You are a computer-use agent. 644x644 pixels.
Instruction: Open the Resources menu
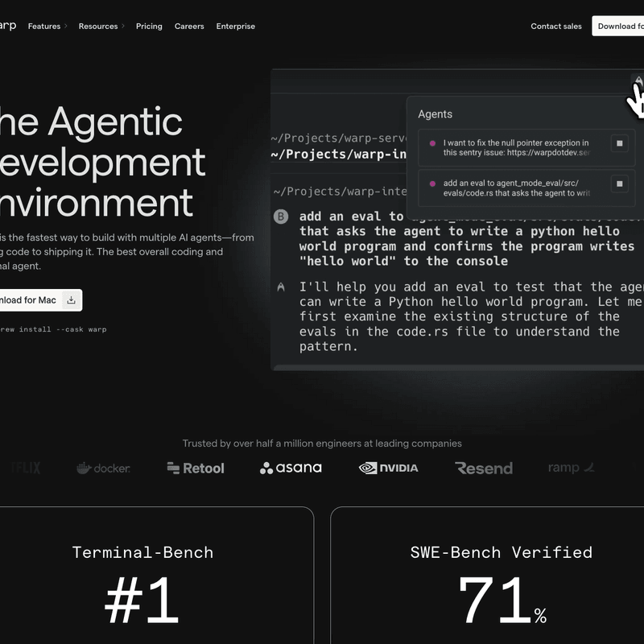coord(98,27)
